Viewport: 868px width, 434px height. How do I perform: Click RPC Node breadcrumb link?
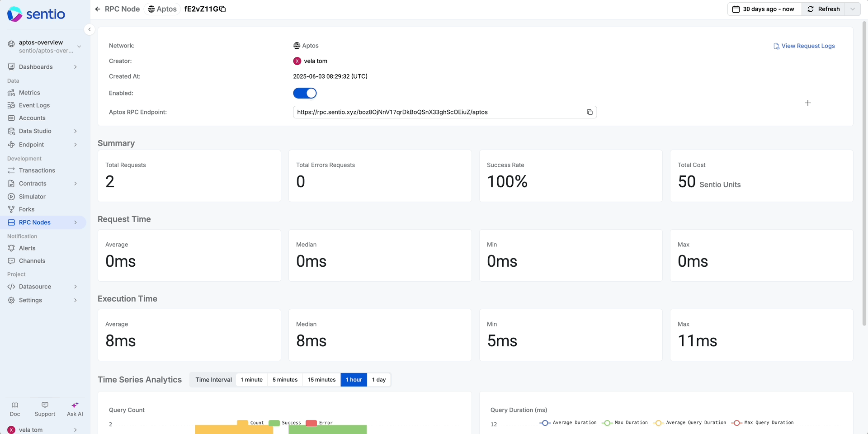point(122,9)
